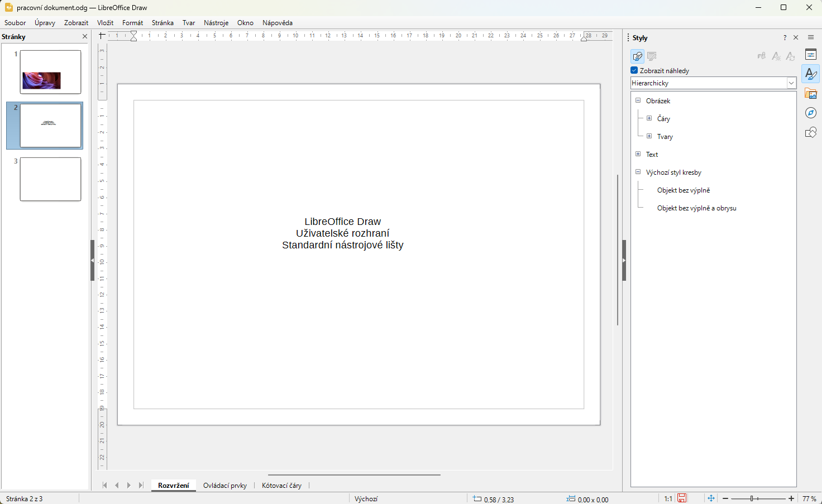The image size is (822, 504).
Task: Click Stránka 2 z 3 status field
Action: click(x=24, y=499)
